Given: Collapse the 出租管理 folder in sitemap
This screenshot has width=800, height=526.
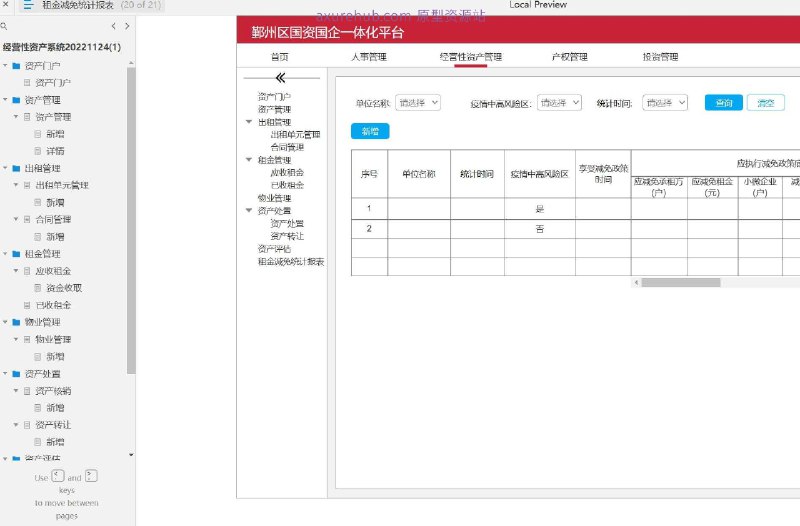Looking at the screenshot, I should pyautogui.click(x=5, y=168).
